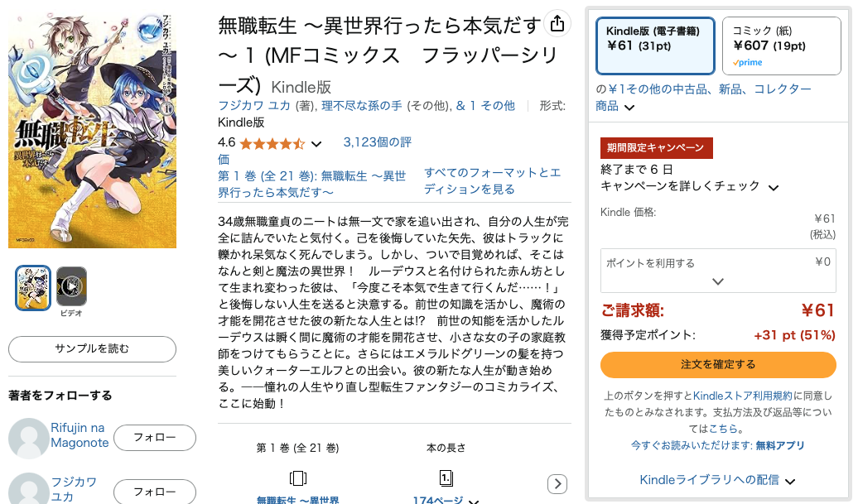Click the サンプルを読む button

click(x=92, y=348)
